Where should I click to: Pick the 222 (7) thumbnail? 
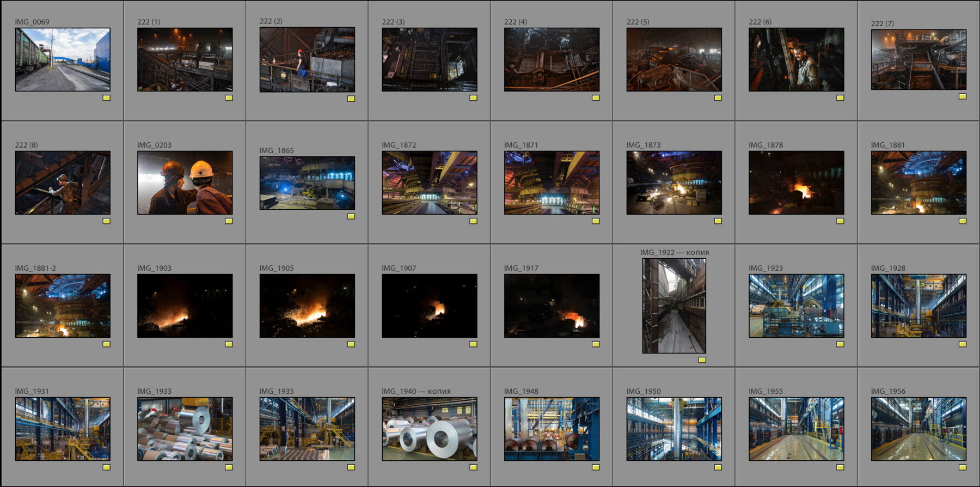click(918, 59)
